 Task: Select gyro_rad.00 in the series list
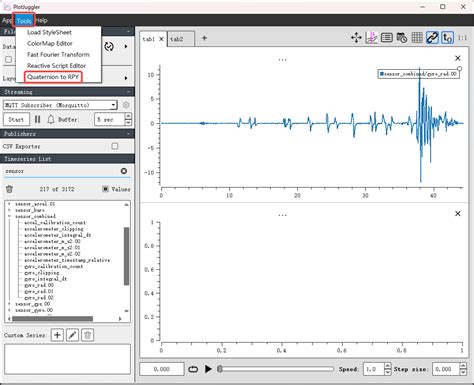click(x=39, y=285)
